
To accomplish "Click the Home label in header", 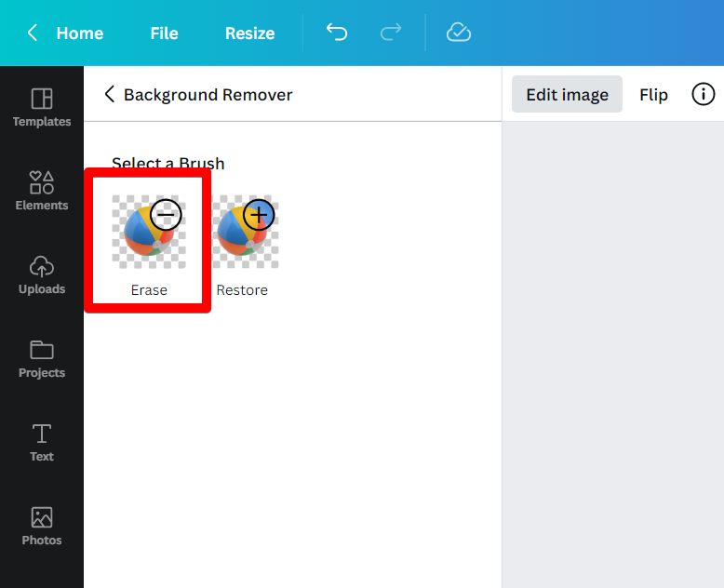I will pyautogui.click(x=79, y=33).
